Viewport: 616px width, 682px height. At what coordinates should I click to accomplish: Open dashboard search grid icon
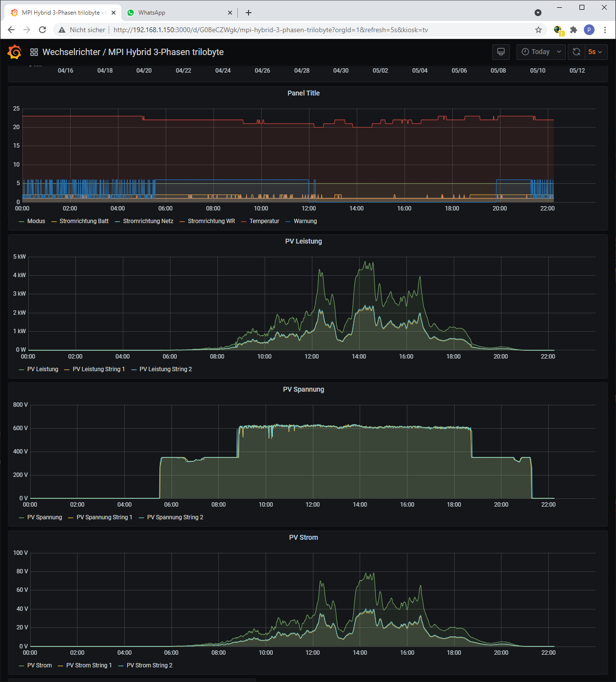pos(34,52)
